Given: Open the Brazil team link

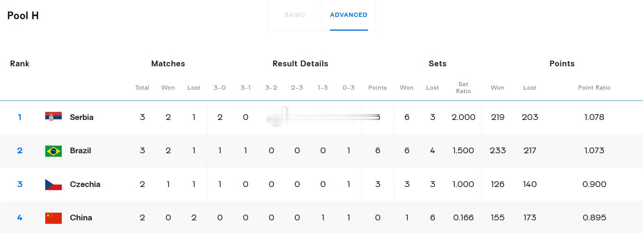Looking at the screenshot, I should (81, 151).
